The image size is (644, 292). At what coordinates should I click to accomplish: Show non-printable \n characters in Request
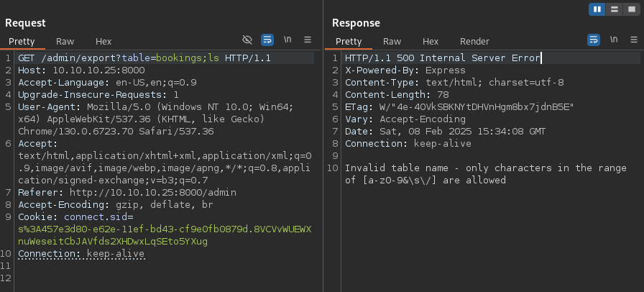[287, 40]
